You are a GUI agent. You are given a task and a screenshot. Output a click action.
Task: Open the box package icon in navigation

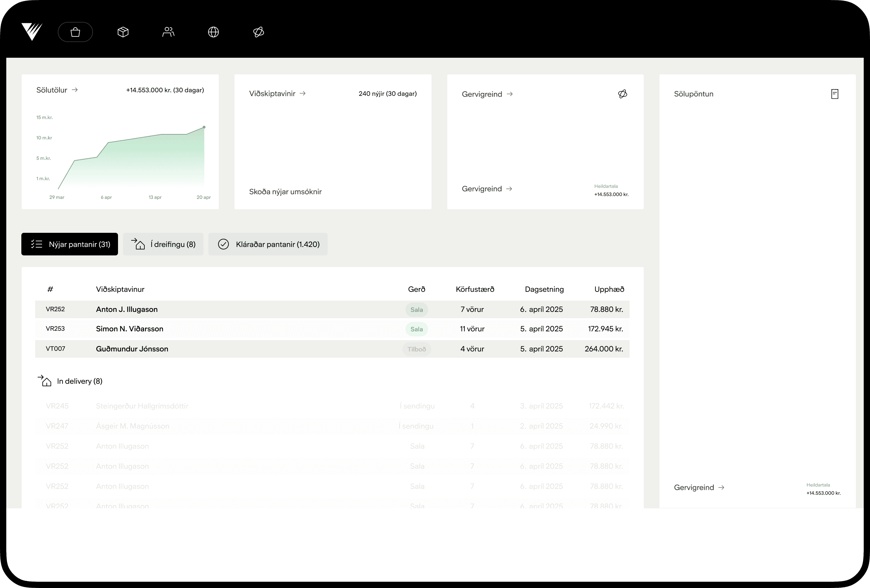click(123, 32)
